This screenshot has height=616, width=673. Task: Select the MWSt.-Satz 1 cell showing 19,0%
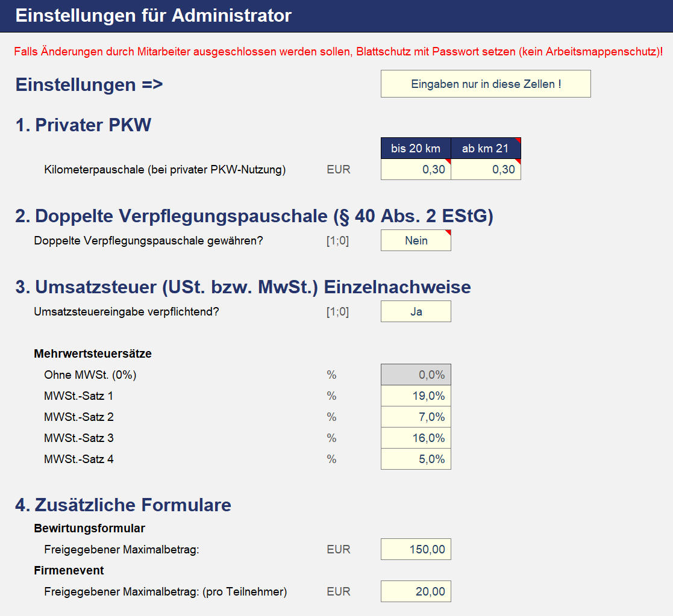point(416,396)
